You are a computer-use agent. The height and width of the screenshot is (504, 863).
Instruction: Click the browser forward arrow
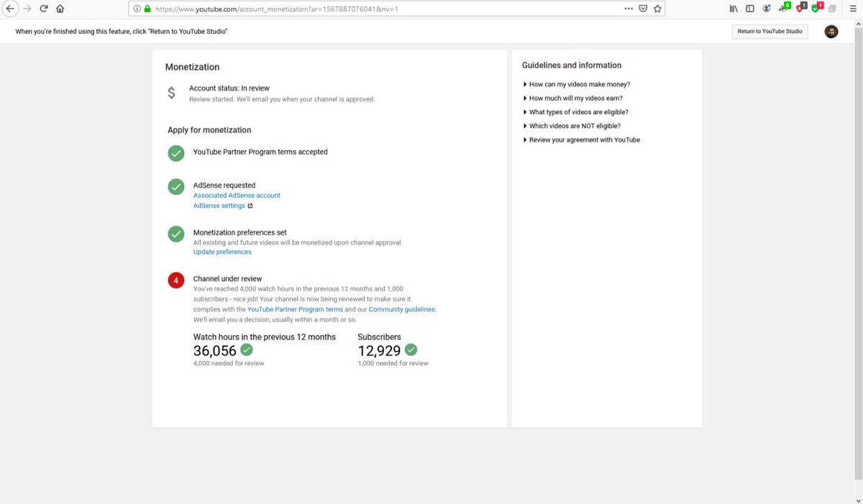pos(27,9)
